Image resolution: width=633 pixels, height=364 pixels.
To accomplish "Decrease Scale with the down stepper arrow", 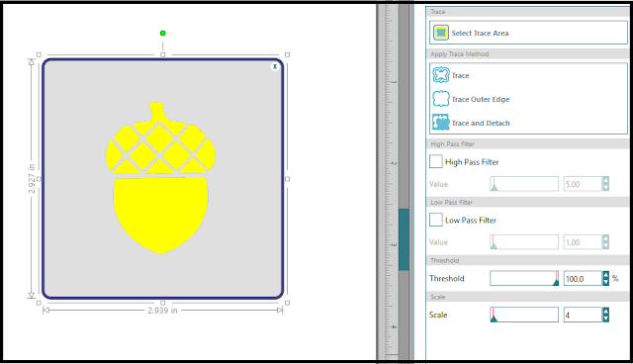I will coord(605,318).
